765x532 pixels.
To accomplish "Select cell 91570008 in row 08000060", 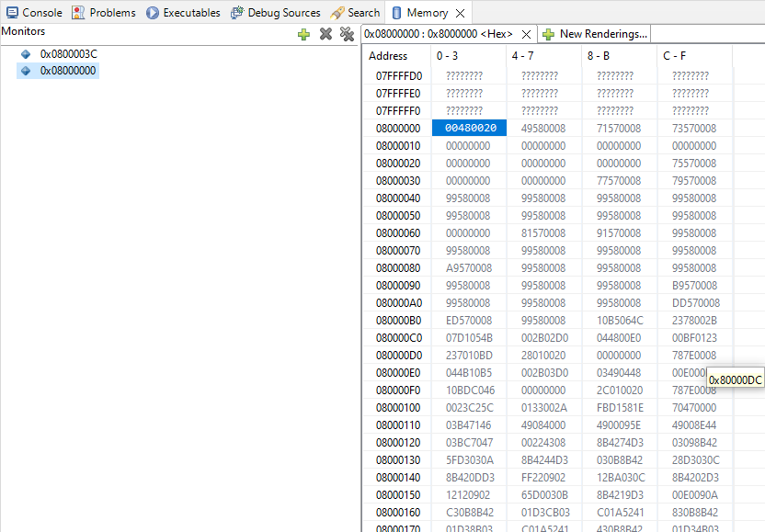I will pyautogui.click(x=619, y=233).
